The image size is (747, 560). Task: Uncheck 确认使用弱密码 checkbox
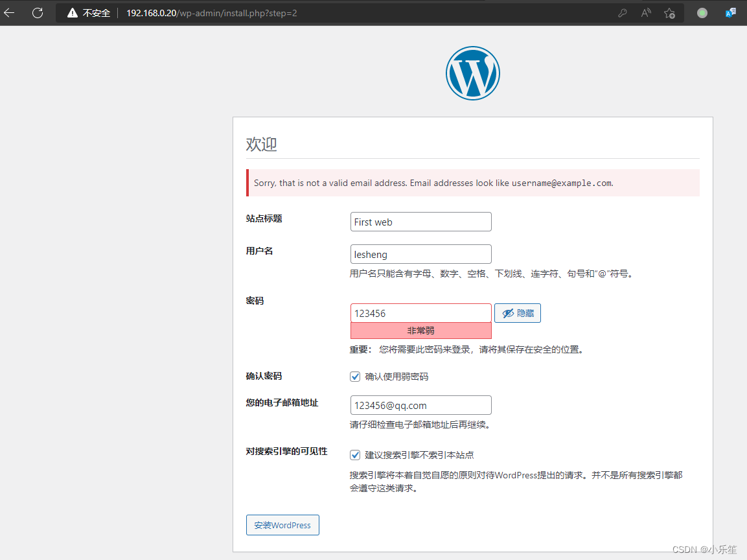coord(355,377)
